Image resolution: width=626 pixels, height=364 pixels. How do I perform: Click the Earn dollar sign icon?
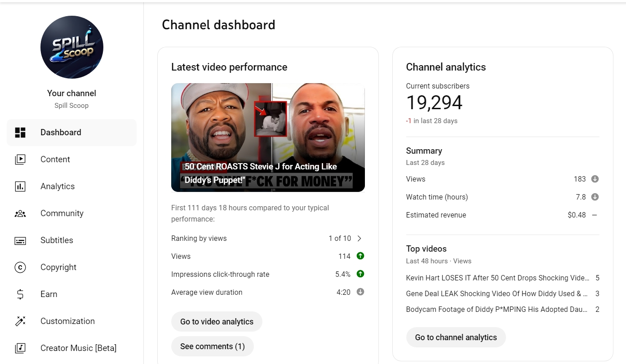tap(20, 294)
